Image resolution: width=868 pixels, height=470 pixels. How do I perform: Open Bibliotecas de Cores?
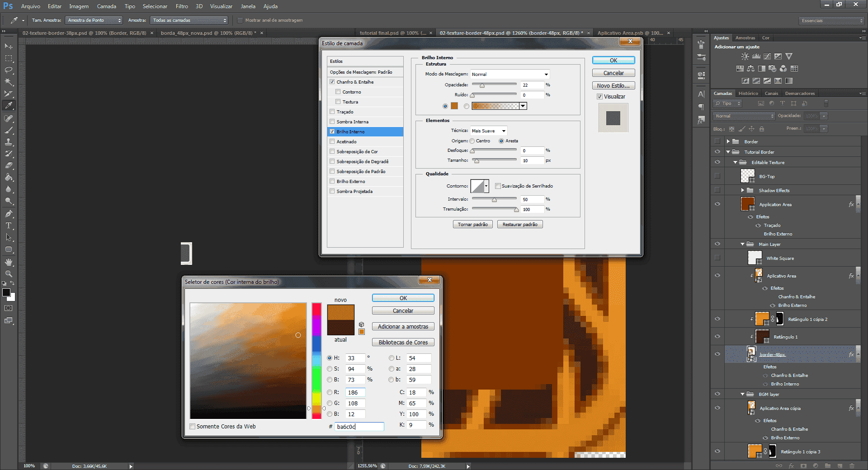click(x=403, y=343)
